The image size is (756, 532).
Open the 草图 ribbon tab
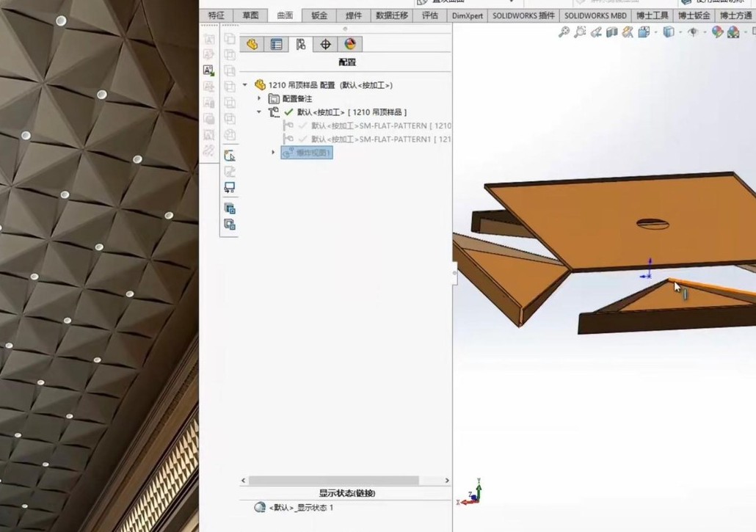(250, 15)
